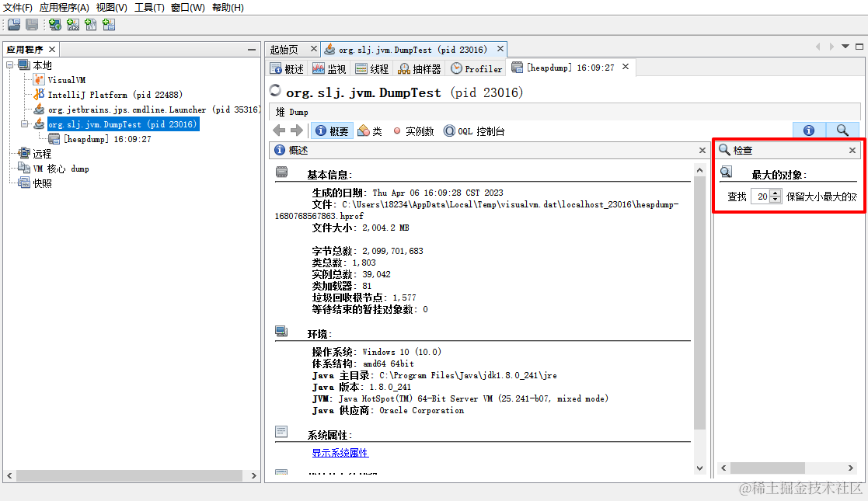The height and width of the screenshot is (501, 868).
Task: Open 工具(T) menu
Action: (x=149, y=8)
